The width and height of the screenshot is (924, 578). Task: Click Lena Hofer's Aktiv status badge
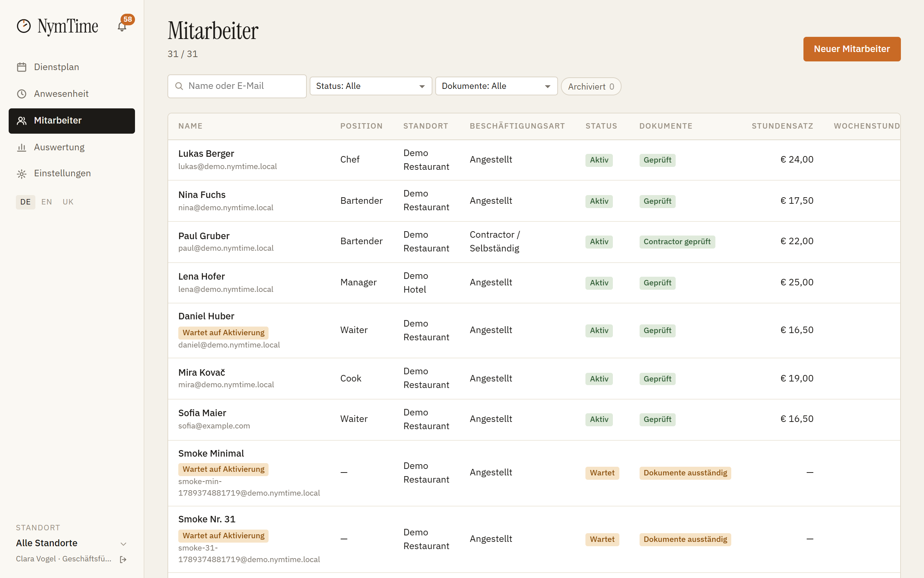coord(599,283)
